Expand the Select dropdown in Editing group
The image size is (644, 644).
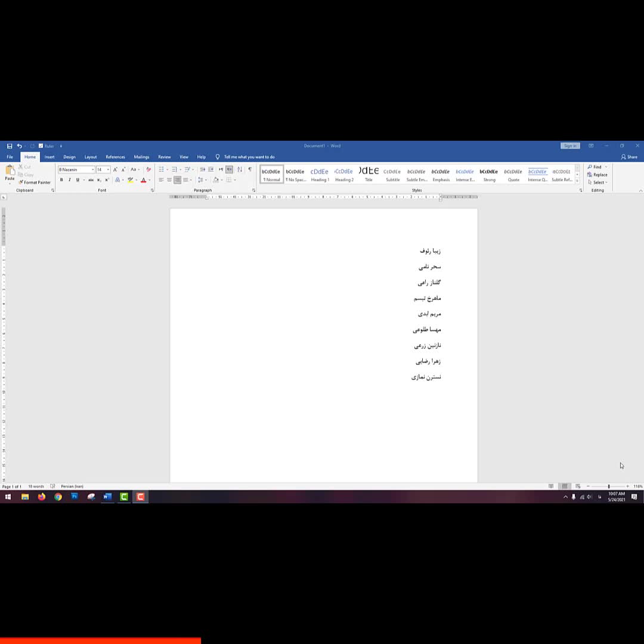[x=598, y=182]
